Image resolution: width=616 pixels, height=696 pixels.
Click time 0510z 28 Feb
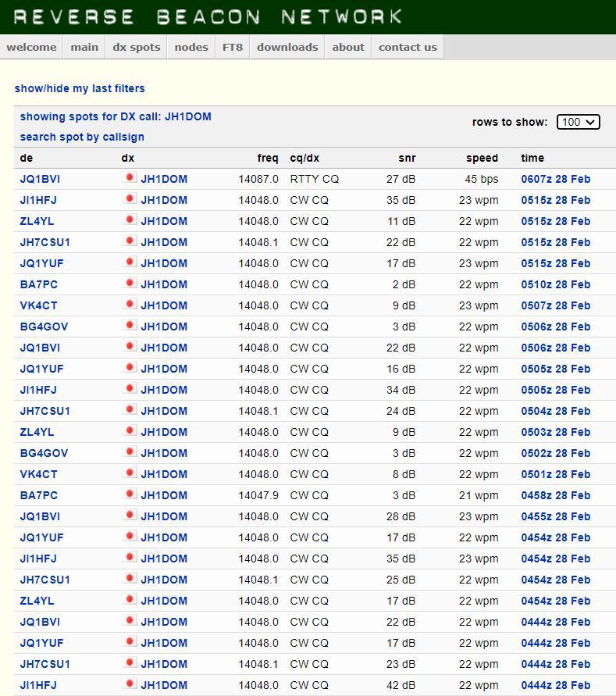pos(556,284)
